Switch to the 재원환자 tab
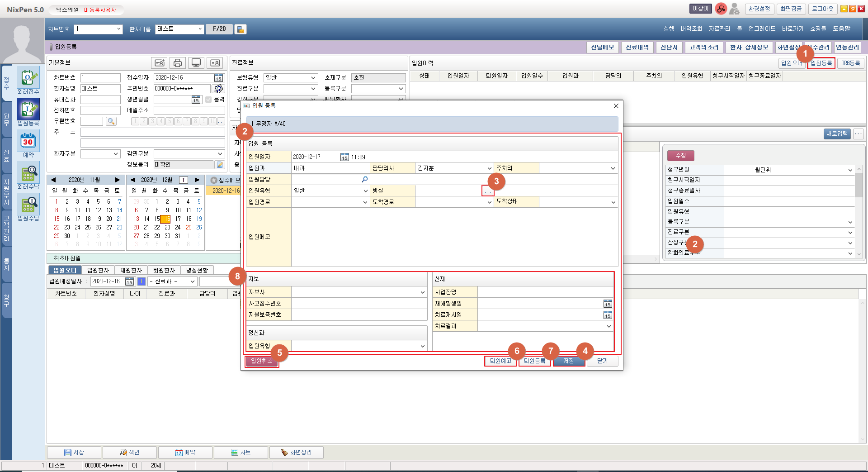 click(x=131, y=270)
